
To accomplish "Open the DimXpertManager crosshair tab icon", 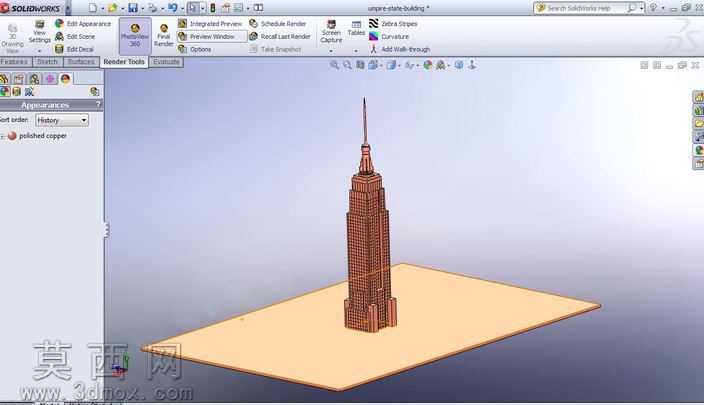I will 50,79.
